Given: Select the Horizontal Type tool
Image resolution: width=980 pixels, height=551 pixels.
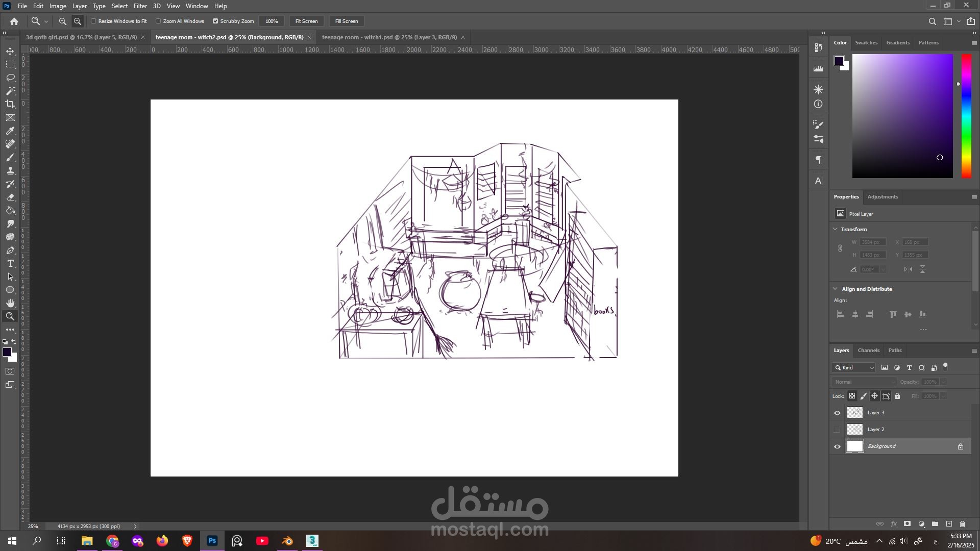Looking at the screenshot, I should pos(10,264).
